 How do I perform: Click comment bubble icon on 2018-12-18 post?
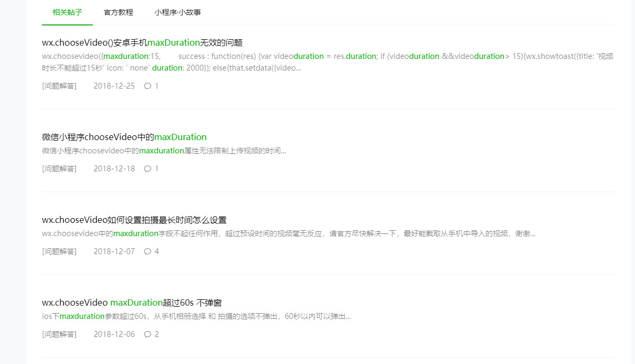tap(148, 168)
